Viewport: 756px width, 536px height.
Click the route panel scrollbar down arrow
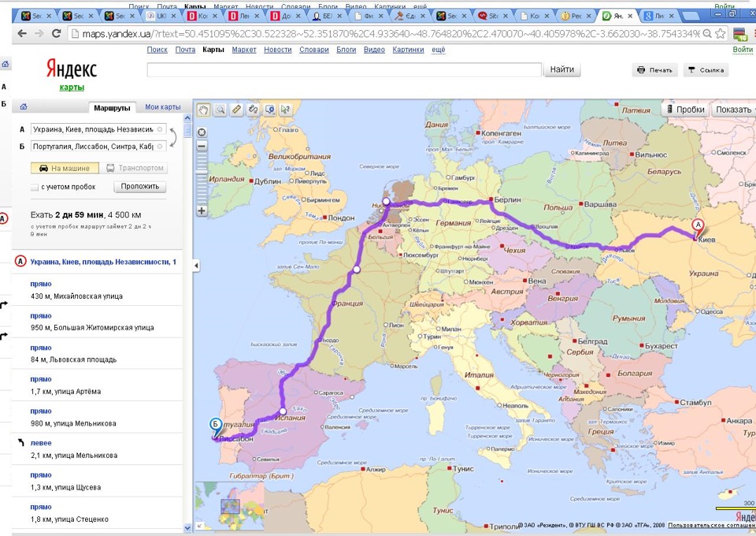187,528
